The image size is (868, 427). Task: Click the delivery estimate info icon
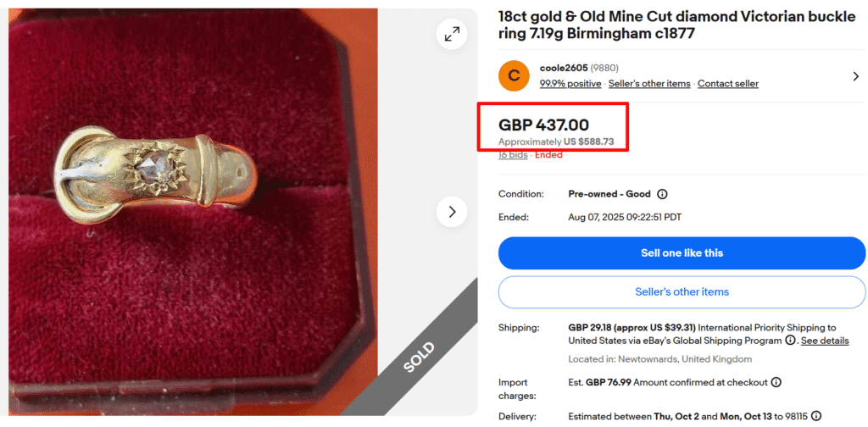(x=815, y=416)
